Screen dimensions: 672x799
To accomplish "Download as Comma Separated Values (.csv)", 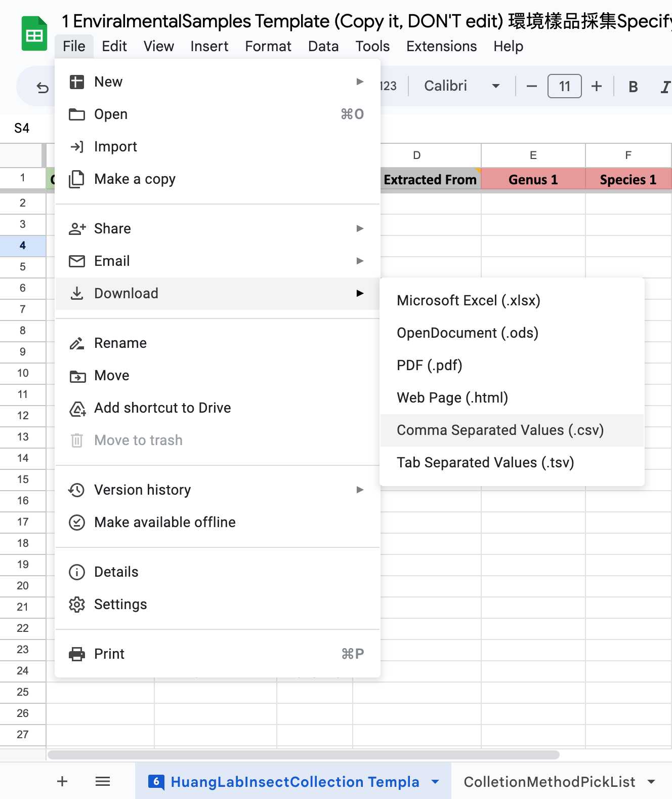I will tap(512, 430).
